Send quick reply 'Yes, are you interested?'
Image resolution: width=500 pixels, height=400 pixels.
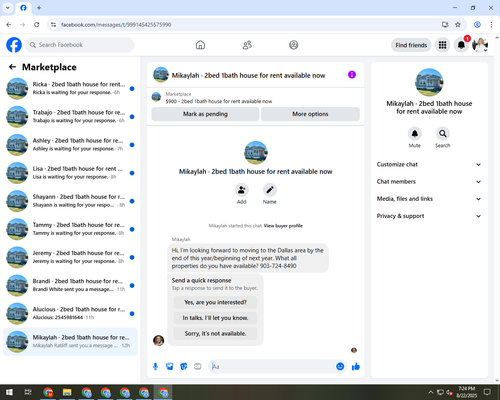point(215,302)
